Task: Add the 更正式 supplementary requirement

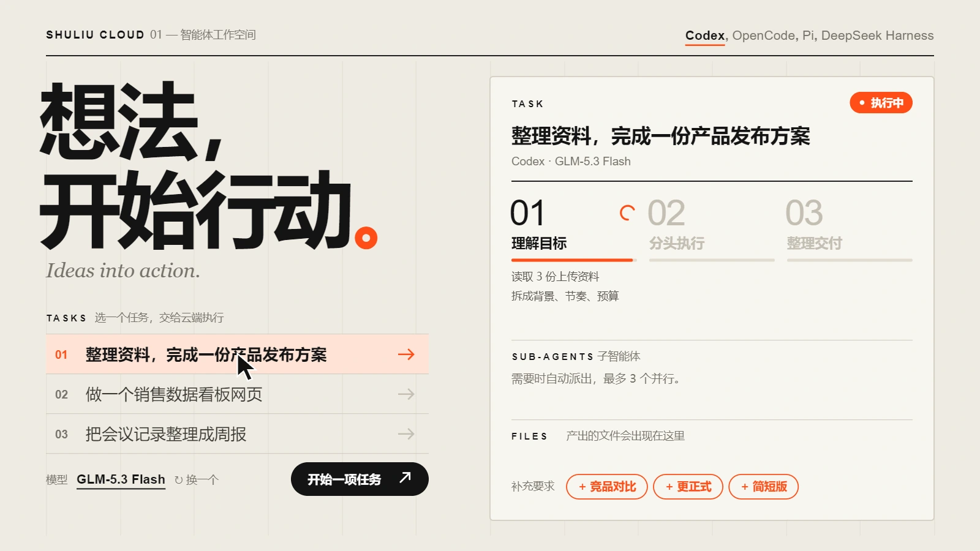Action: (688, 487)
